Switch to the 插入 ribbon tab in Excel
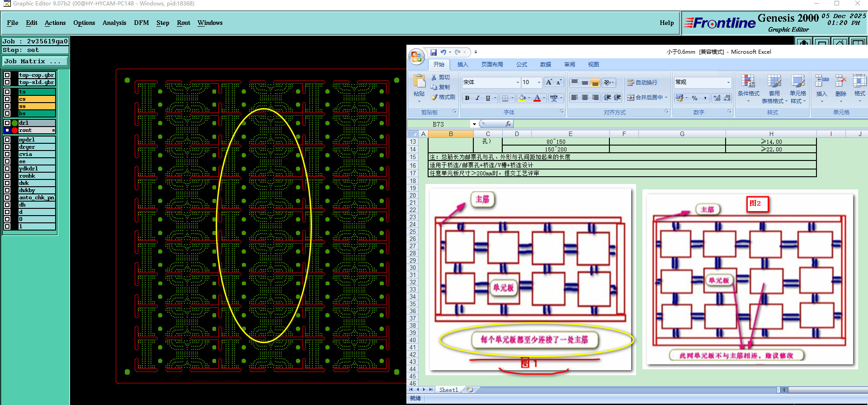868x405 pixels. tap(462, 65)
